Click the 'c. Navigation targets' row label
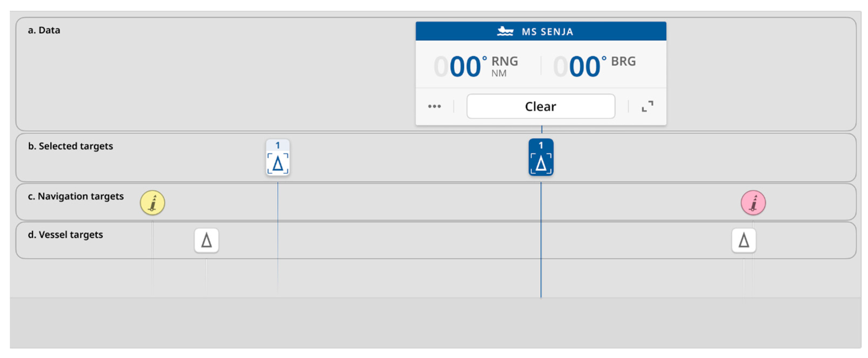 pyautogui.click(x=76, y=197)
